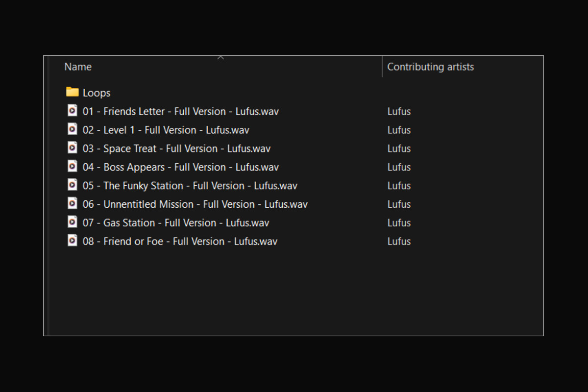Click the 04 Boss Appears file icon
The image size is (588, 392).
pyautogui.click(x=73, y=167)
